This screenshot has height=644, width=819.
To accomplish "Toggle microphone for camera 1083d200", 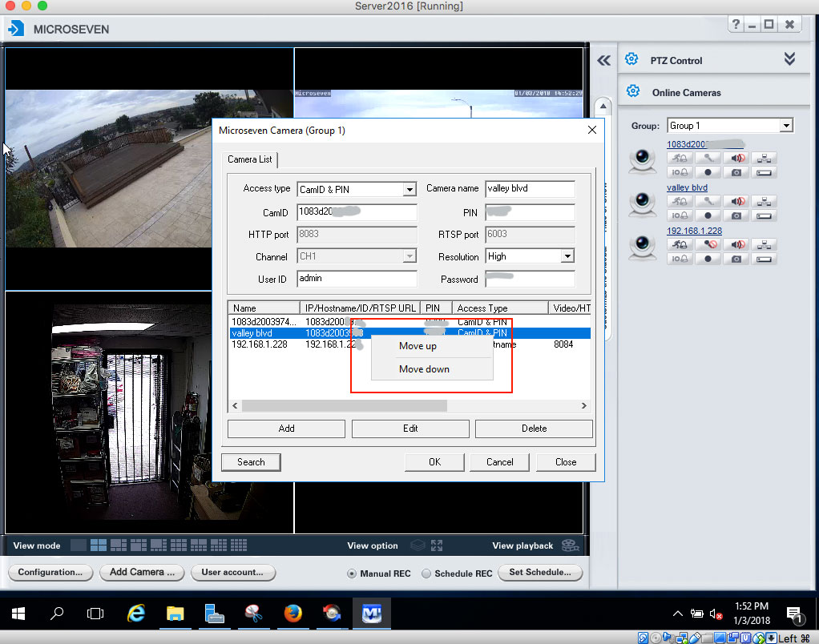I will pyautogui.click(x=708, y=158).
